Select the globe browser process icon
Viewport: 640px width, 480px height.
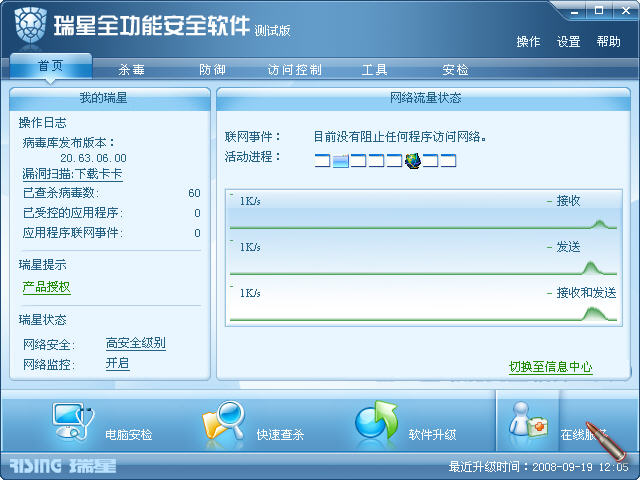(x=413, y=161)
